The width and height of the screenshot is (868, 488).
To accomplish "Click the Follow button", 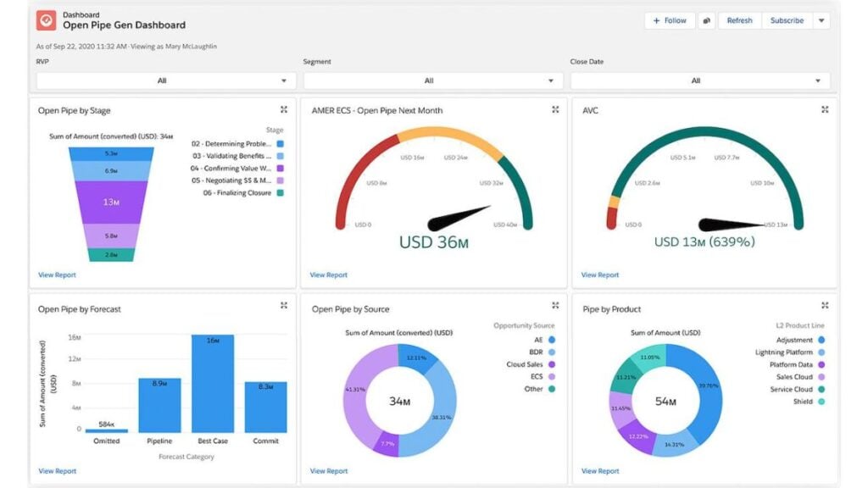I will point(669,20).
